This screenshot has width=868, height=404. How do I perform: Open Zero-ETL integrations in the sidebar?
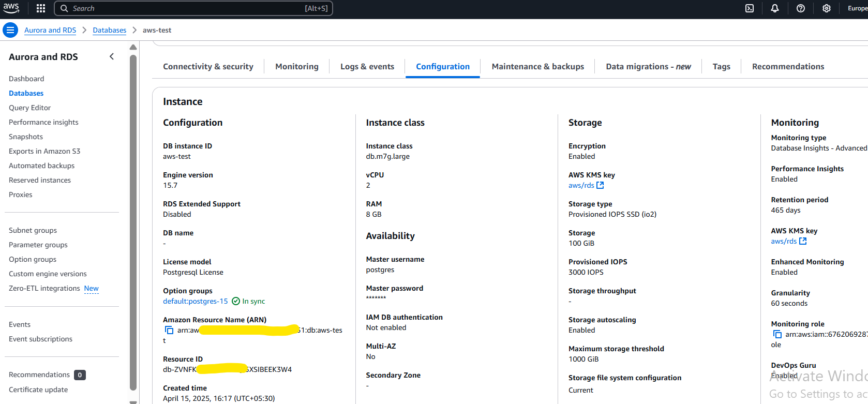pyautogui.click(x=44, y=288)
